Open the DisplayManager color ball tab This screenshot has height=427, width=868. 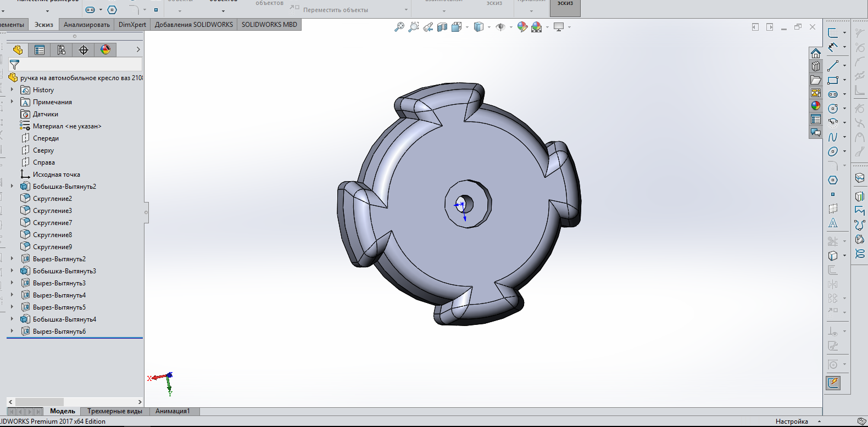[x=105, y=50]
